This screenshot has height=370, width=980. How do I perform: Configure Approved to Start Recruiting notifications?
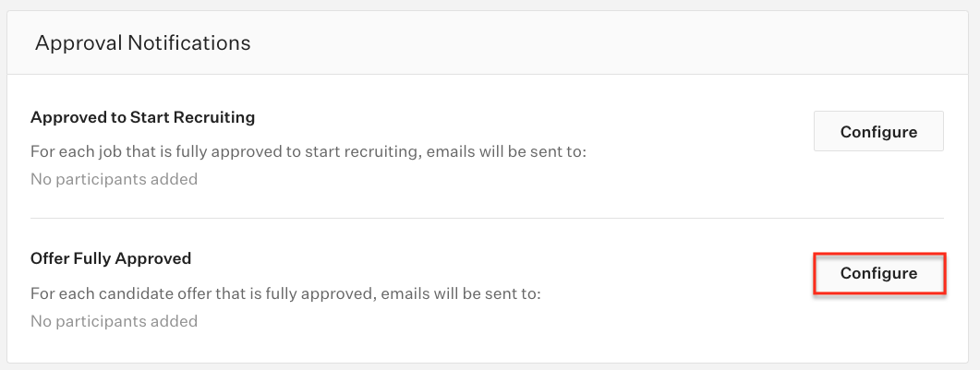pos(877,132)
